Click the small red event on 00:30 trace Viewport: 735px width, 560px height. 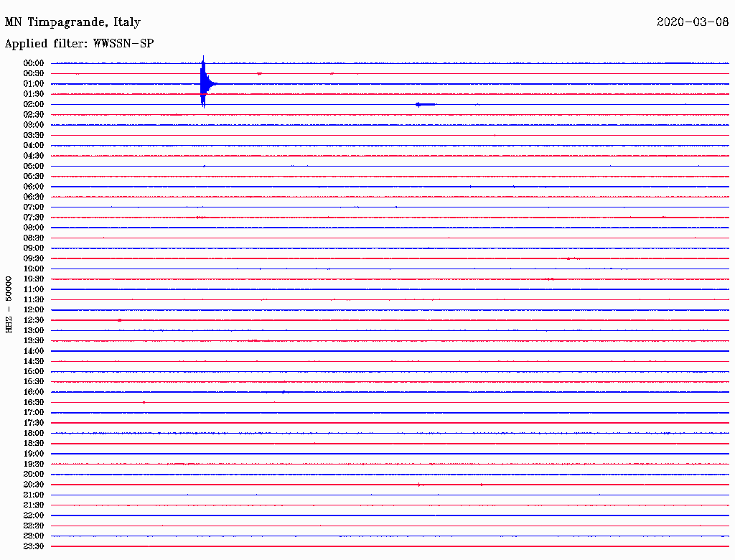tap(259, 74)
